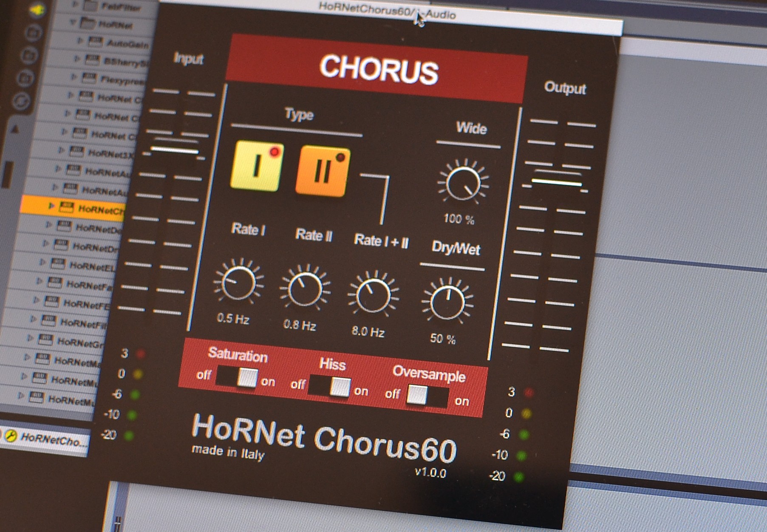
Task: Click the HoRNet3X plug-in icon
Action: [x=76, y=151]
